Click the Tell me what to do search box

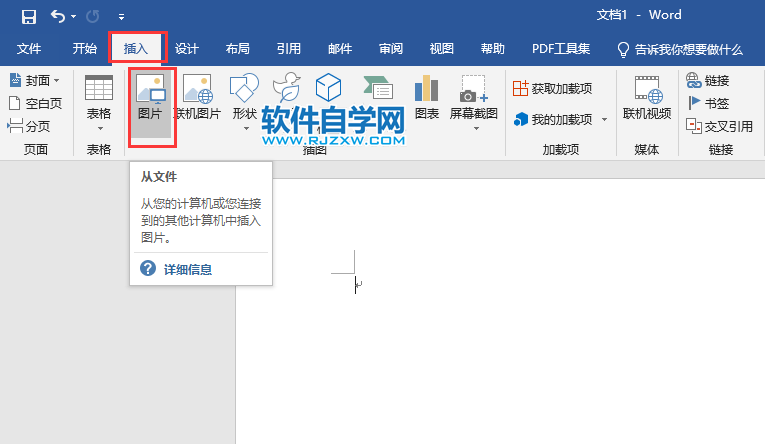688,48
